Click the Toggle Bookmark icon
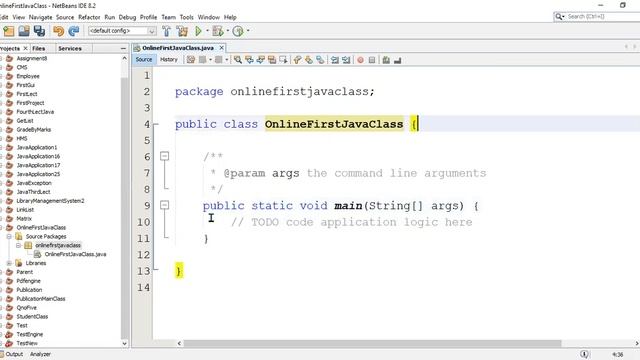 [x=320, y=60]
